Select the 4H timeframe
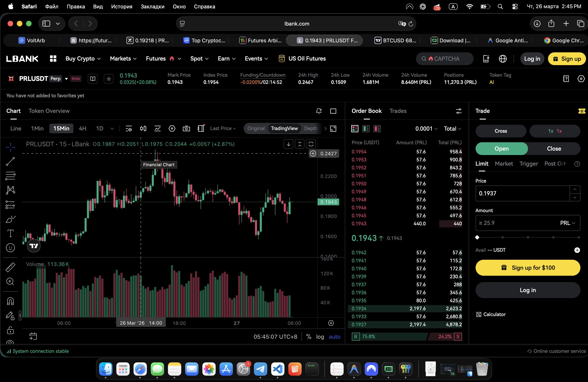This screenshot has width=588, height=382. pyautogui.click(x=83, y=129)
